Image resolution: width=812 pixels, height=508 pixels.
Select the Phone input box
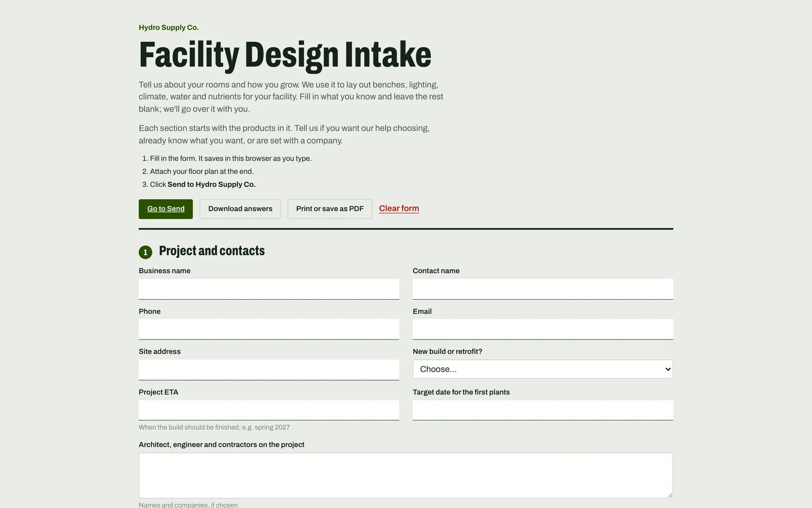coord(269,329)
